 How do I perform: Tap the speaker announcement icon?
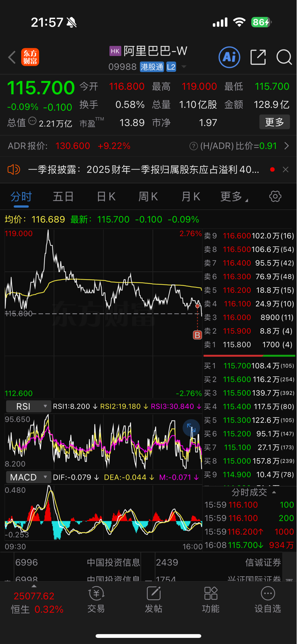(14, 169)
